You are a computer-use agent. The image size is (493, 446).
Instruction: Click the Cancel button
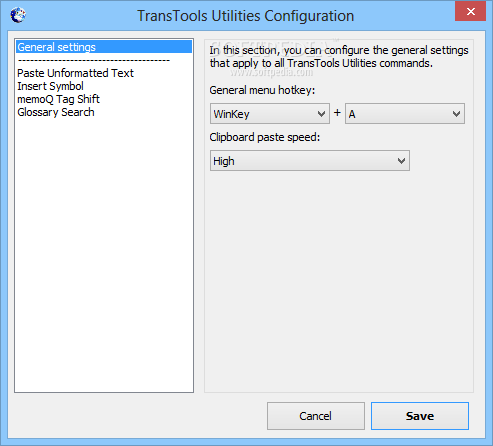[316, 416]
